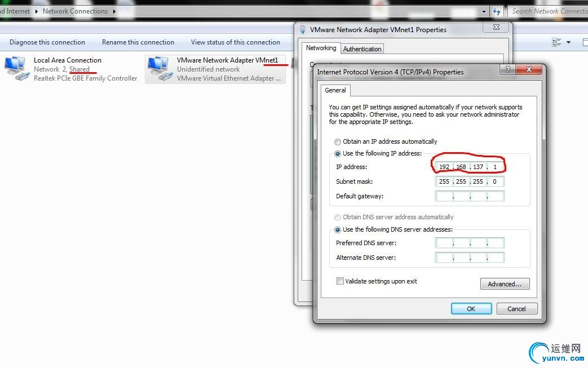588x368 pixels.
Task: Cancel the IPv4 Properties dialog
Action: [517, 309]
